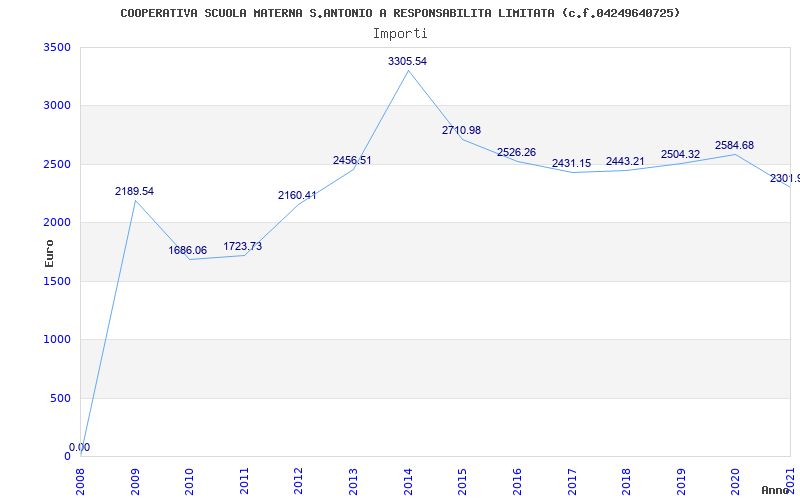Click the partially cut data label 2301.9
Image resolution: width=800 pixels, height=500 pixels.
785,178
